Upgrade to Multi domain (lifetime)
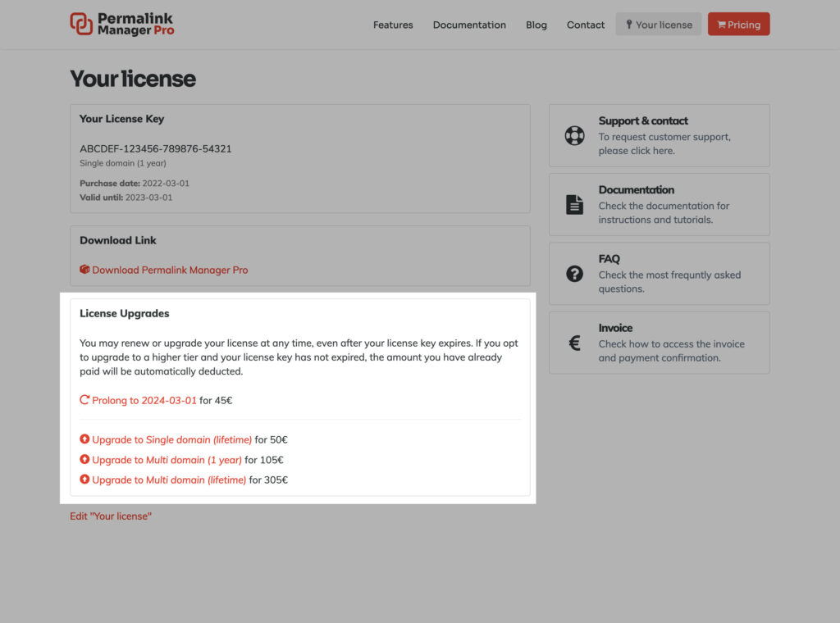The image size is (840, 623). tap(169, 480)
